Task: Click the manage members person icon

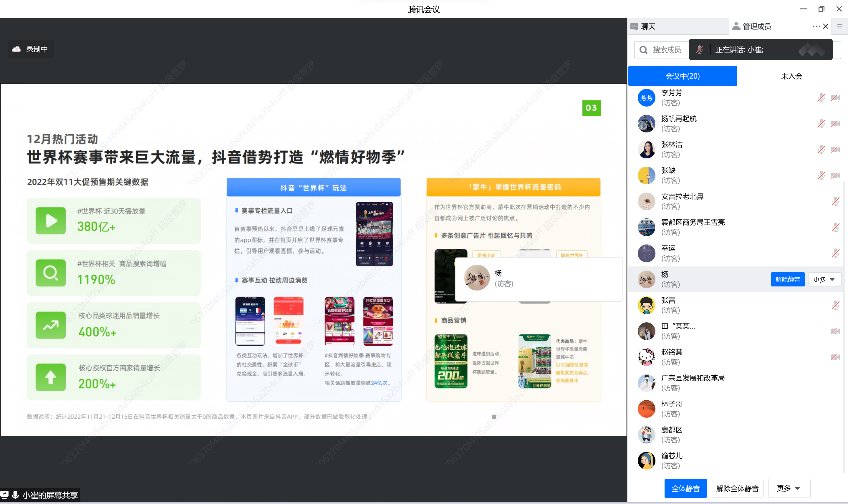Action: [736, 26]
